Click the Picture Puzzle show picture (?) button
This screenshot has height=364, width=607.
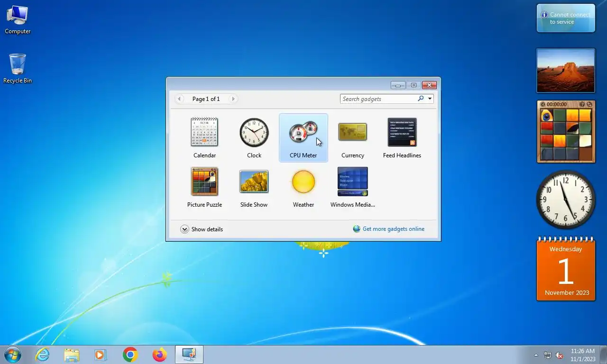[x=582, y=104]
